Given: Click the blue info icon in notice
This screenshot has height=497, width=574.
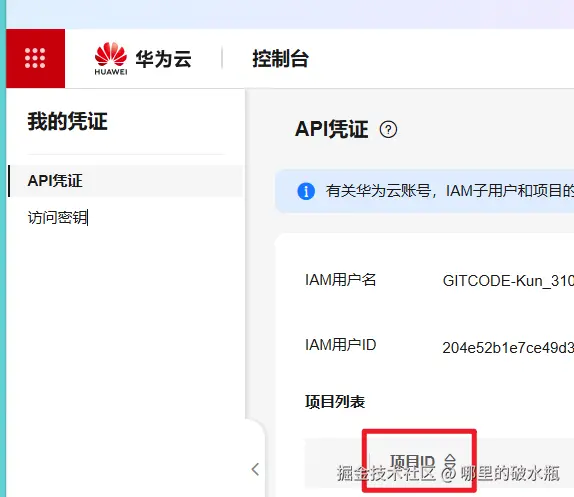Looking at the screenshot, I should coord(306,191).
